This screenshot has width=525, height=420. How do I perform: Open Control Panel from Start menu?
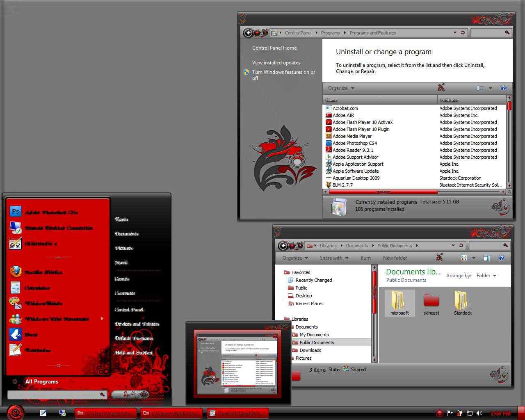click(129, 310)
